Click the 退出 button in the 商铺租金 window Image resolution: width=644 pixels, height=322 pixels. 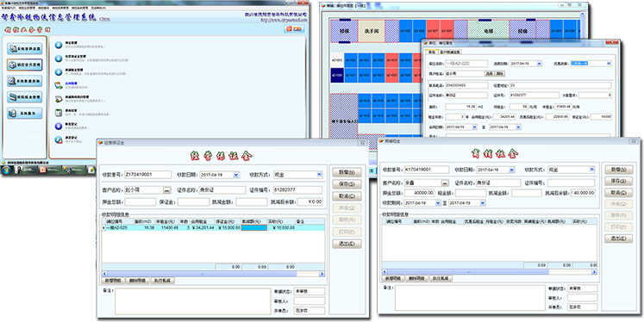(x=618, y=238)
